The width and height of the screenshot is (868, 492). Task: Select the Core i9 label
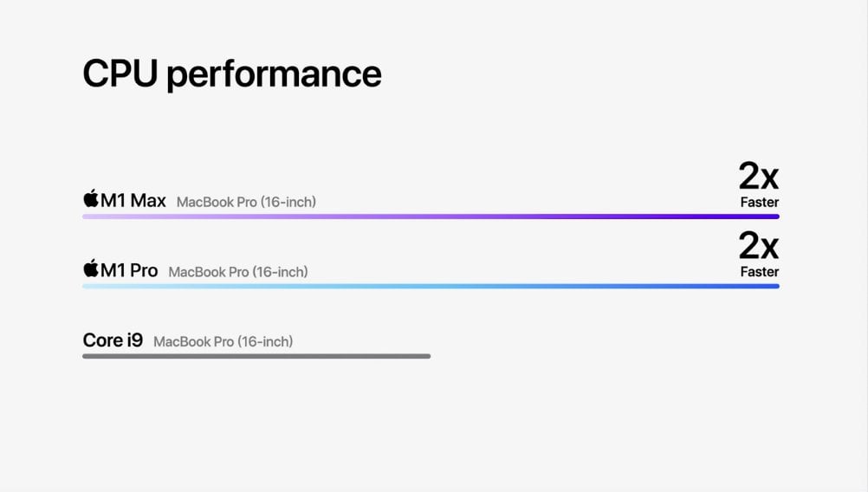pyautogui.click(x=113, y=340)
